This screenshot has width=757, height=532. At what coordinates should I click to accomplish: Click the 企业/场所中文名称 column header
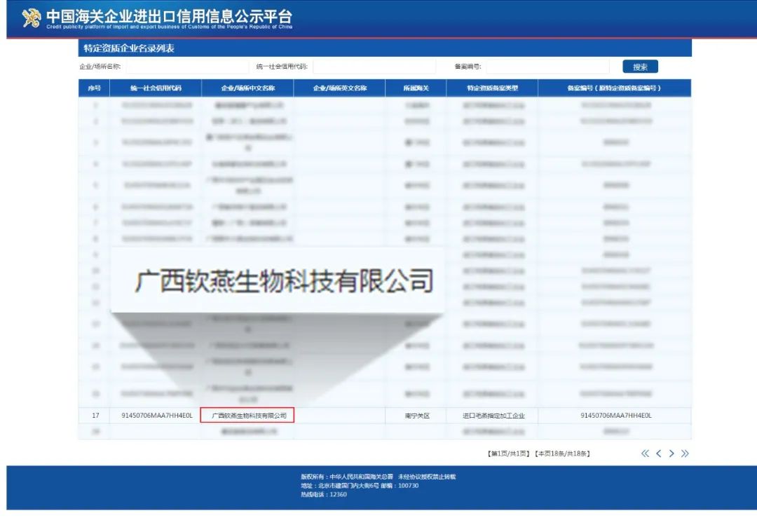pos(247,88)
